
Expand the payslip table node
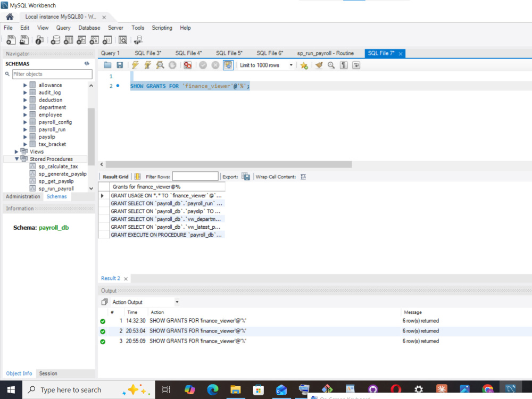click(x=25, y=137)
